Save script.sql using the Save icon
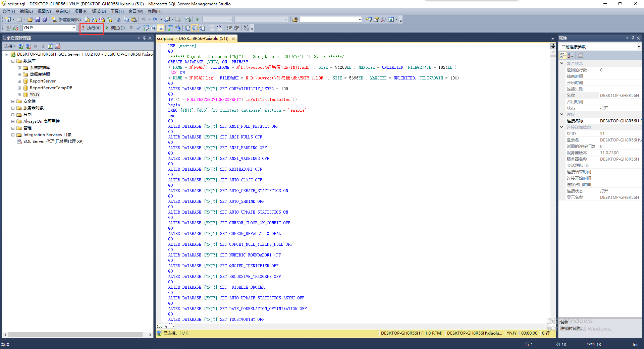 (38, 19)
